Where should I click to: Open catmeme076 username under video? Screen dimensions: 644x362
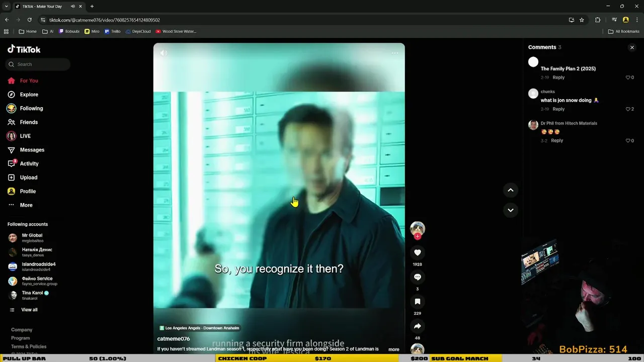(174, 339)
